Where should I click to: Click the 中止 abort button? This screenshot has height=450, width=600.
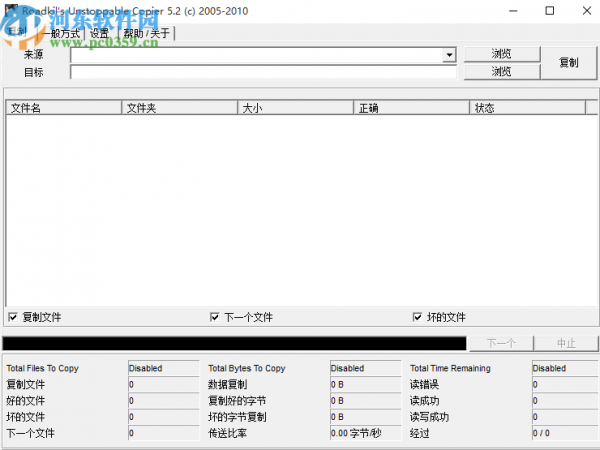point(566,343)
